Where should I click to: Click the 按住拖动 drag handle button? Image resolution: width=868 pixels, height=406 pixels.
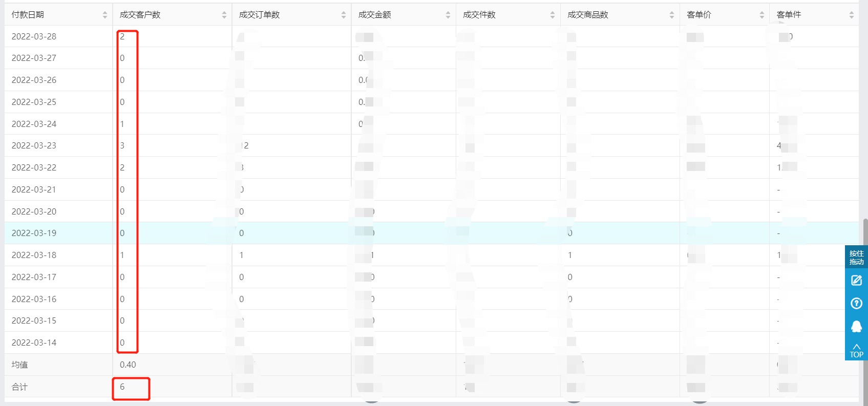point(856,258)
